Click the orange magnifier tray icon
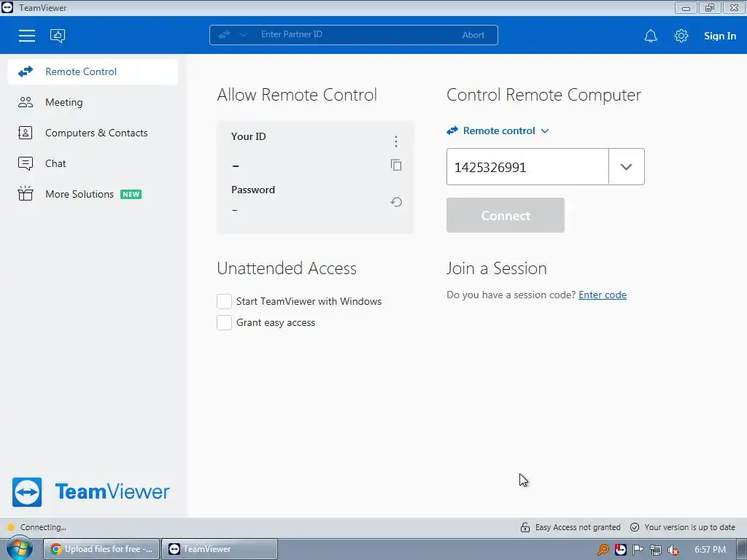The width and height of the screenshot is (747, 560). point(603,550)
